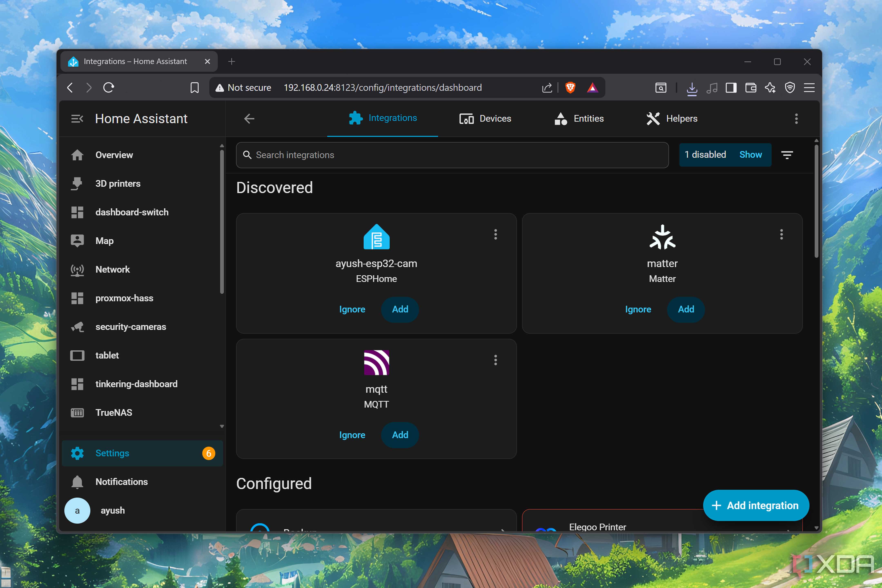Screen dimensions: 882x588
Task: Open the tablet dashboard in sidebar
Action: point(143,355)
